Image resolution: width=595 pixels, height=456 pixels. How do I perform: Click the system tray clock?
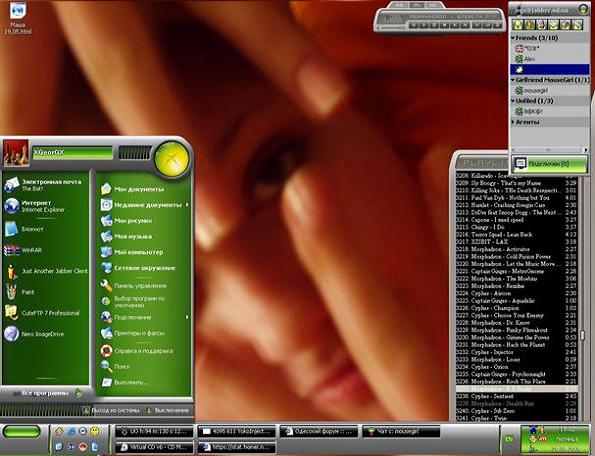coord(566,439)
